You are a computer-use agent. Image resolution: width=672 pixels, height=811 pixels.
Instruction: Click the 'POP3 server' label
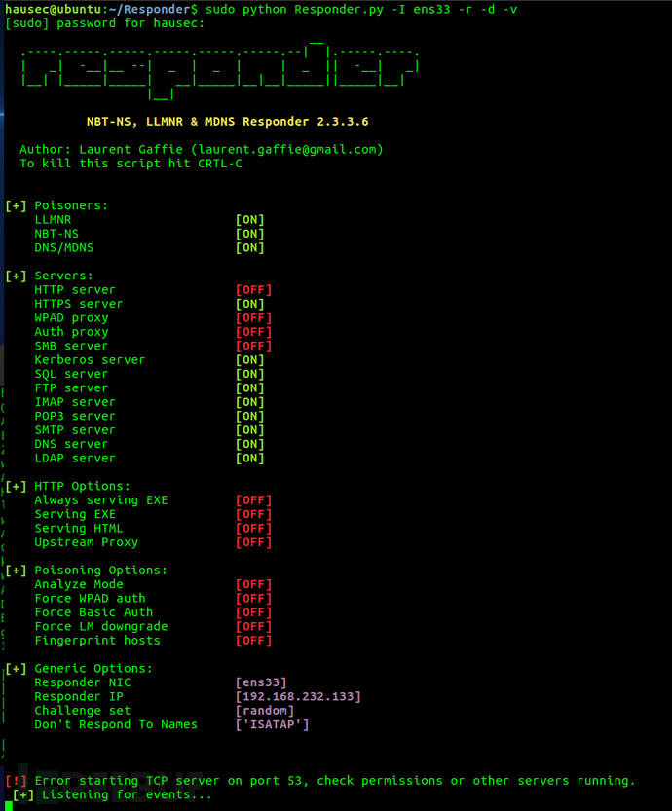[75, 416]
